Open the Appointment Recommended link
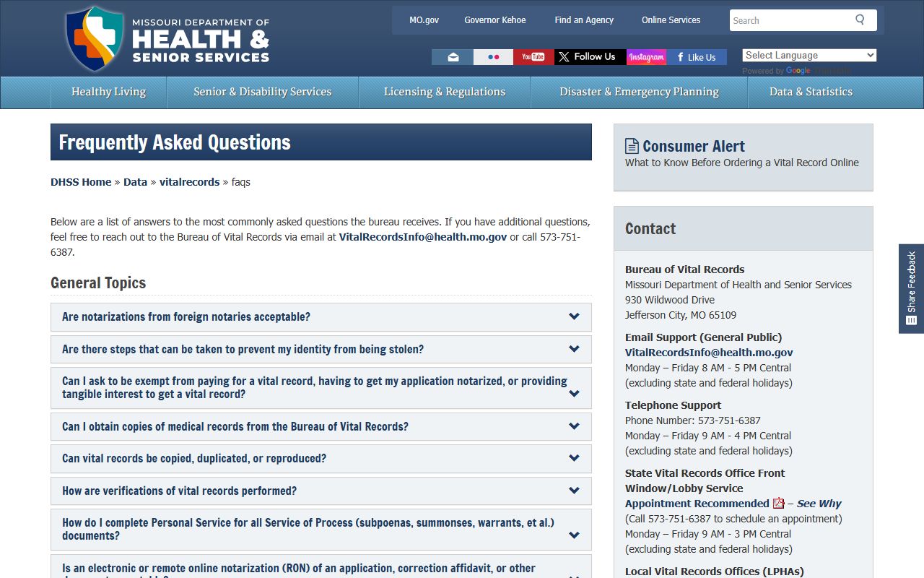Screen dimensions: 924x578 click(697, 504)
